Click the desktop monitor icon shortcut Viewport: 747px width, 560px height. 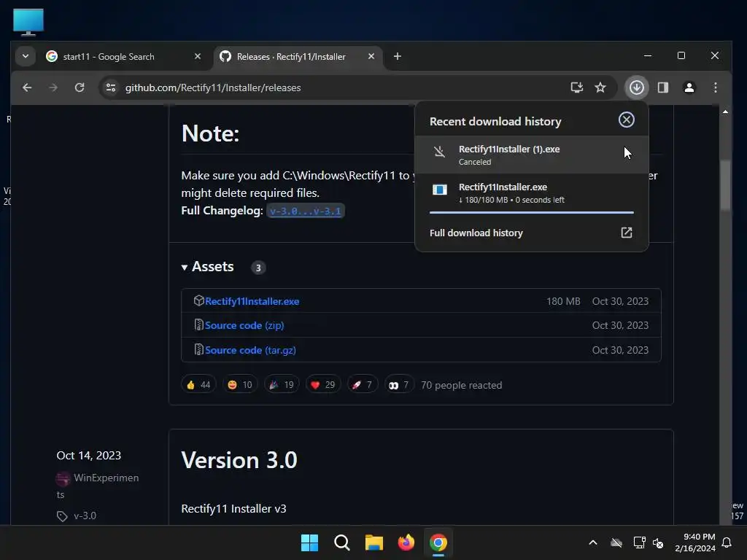pos(28,21)
